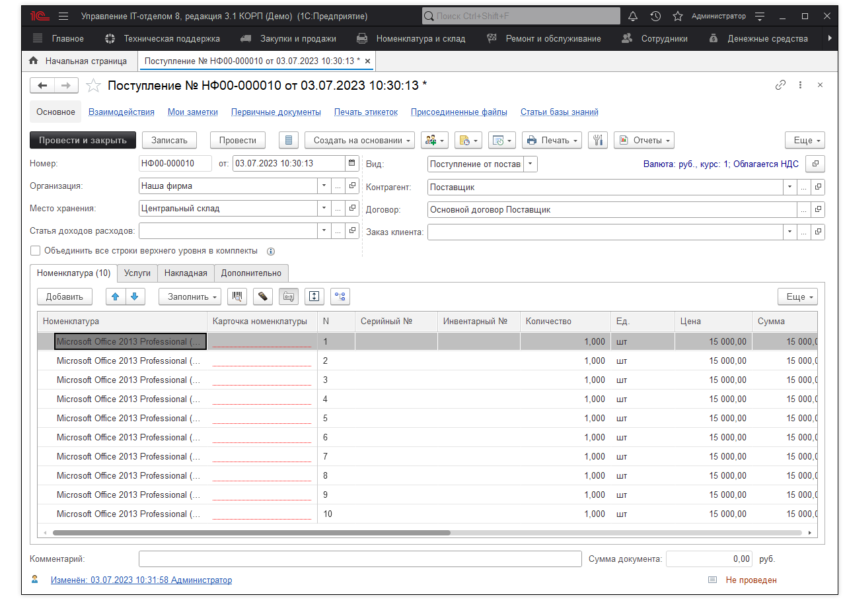Open the 'Присоединенные файлы' link
The height and width of the screenshot is (616, 843).
pos(458,112)
